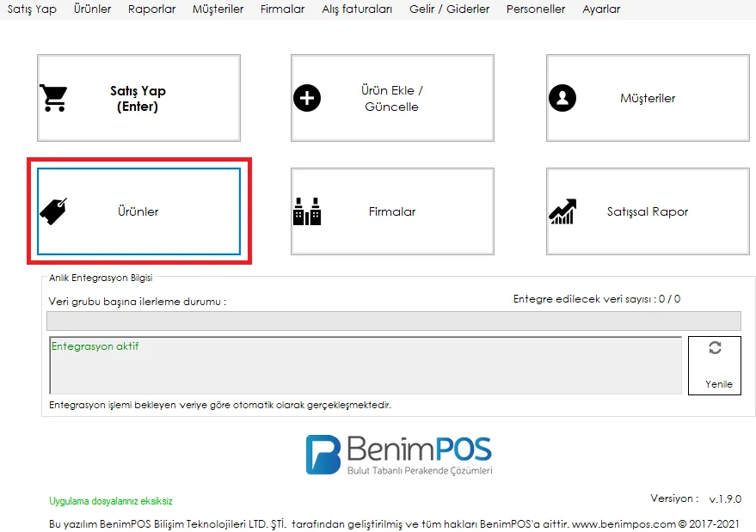Open the Ürünler tile label

[138, 211]
